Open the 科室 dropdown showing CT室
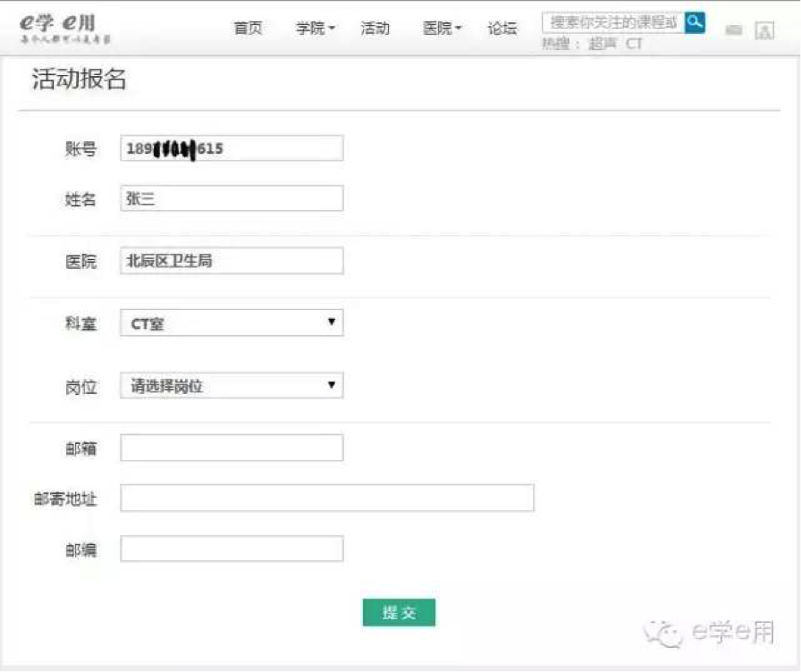Viewport: 801px width, 672px height. point(232,323)
